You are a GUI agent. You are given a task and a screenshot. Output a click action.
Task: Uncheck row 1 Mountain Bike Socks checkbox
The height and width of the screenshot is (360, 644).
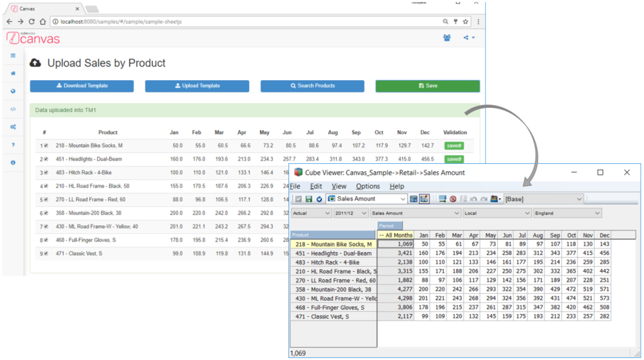46,146
